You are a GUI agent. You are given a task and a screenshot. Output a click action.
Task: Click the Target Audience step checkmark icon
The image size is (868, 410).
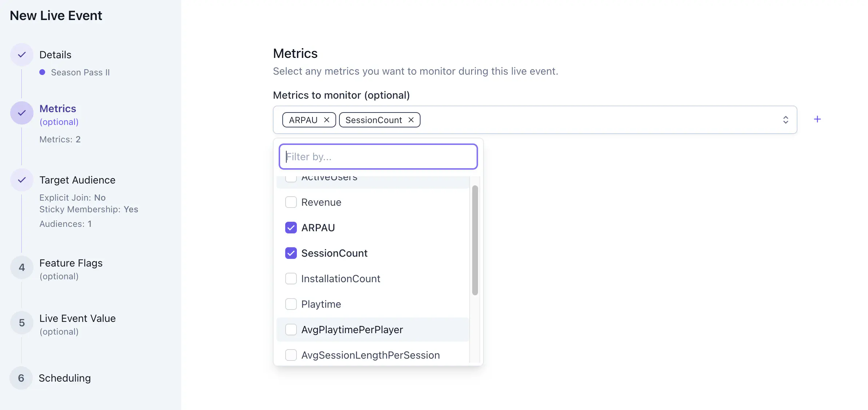21,180
